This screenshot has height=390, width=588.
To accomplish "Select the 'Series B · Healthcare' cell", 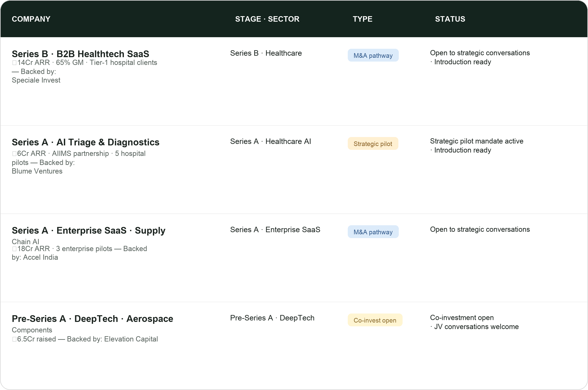I will 266,53.
